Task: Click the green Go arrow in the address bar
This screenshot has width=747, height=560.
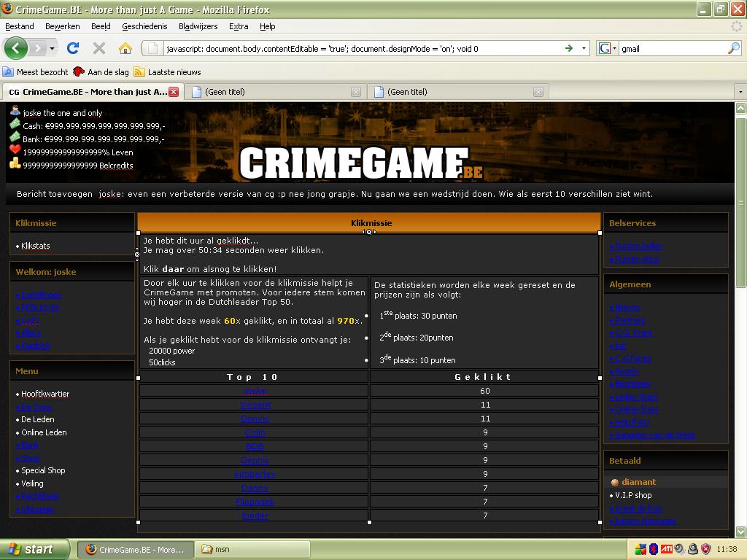Action: (x=569, y=48)
